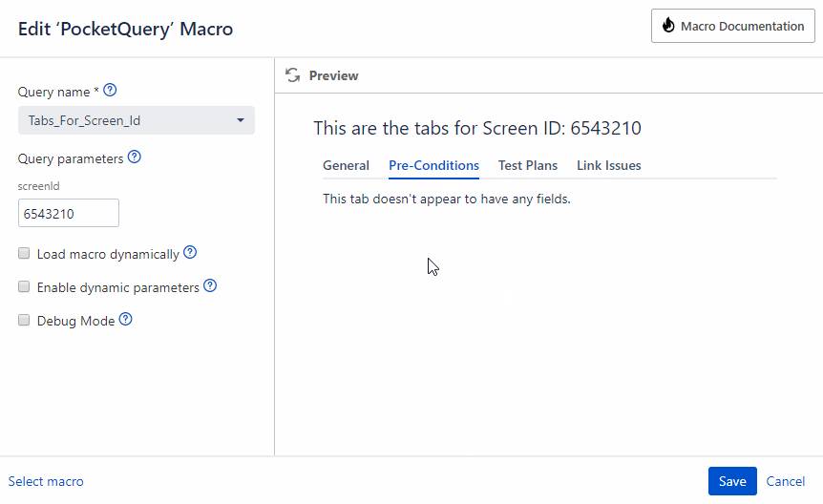Open help for Load macro dynamically
823x504 pixels.
click(190, 253)
